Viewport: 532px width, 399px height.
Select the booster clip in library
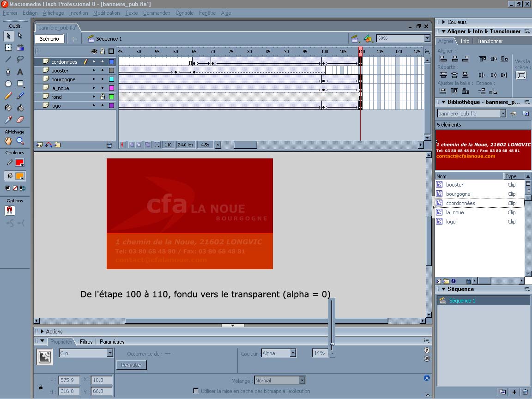coord(480,185)
